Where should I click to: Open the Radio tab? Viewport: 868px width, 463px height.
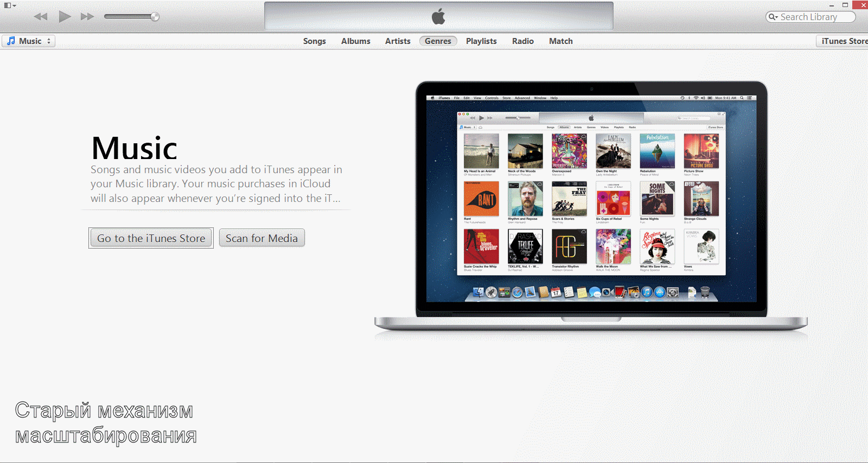tap(523, 41)
